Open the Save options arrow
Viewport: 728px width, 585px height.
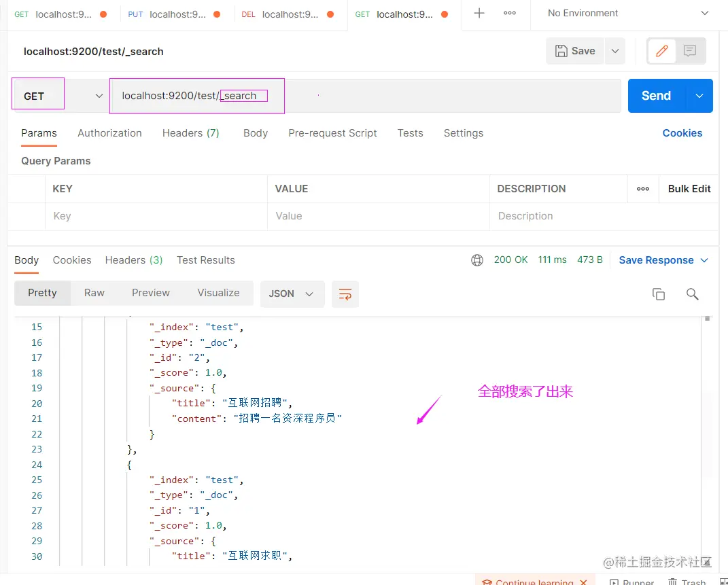point(614,51)
